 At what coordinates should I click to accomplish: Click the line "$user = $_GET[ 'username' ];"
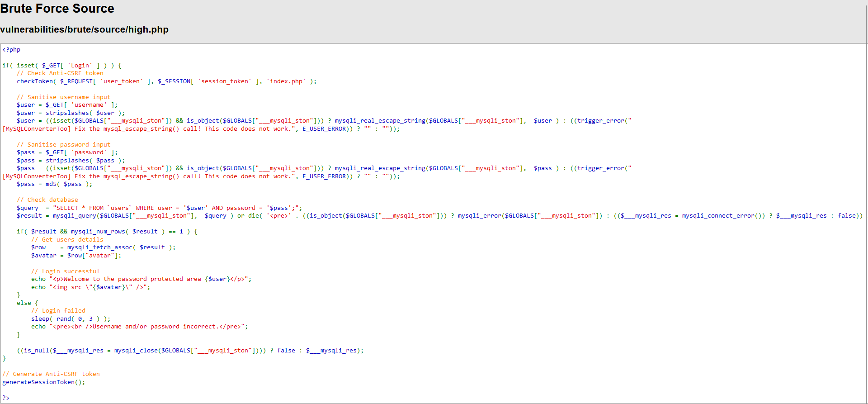point(67,105)
